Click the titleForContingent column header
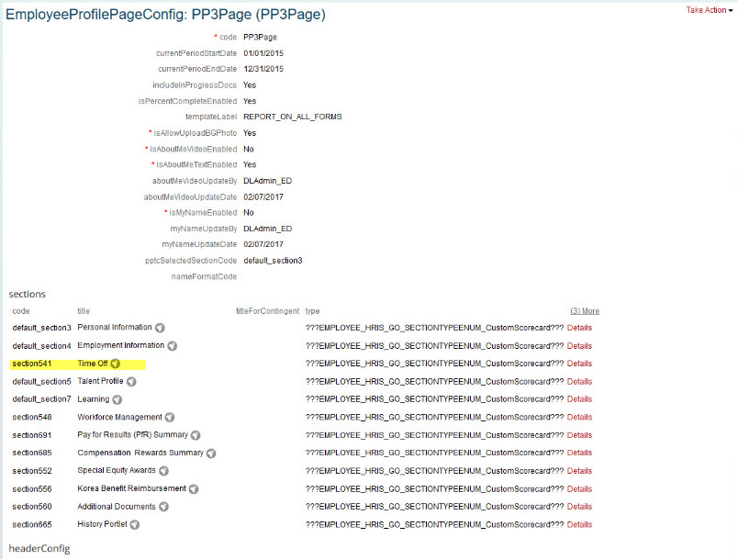The image size is (738, 560). point(267,311)
